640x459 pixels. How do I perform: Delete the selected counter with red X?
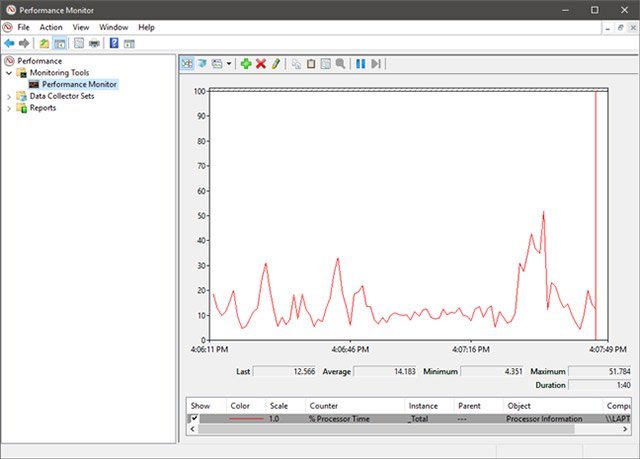(x=261, y=63)
